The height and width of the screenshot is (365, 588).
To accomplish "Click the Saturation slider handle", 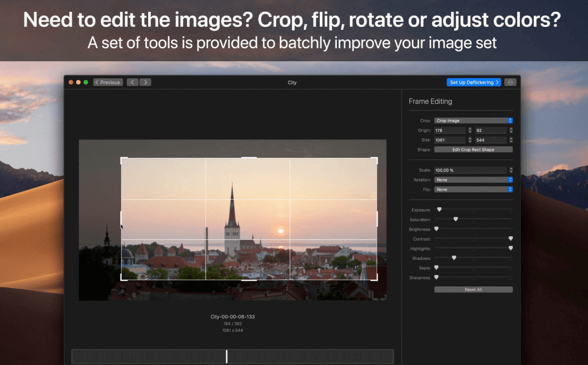I will pyautogui.click(x=455, y=219).
